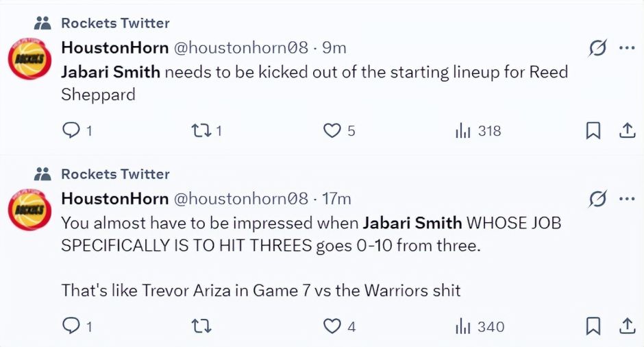Open the 9m timestamp of first tweet

click(334, 48)
